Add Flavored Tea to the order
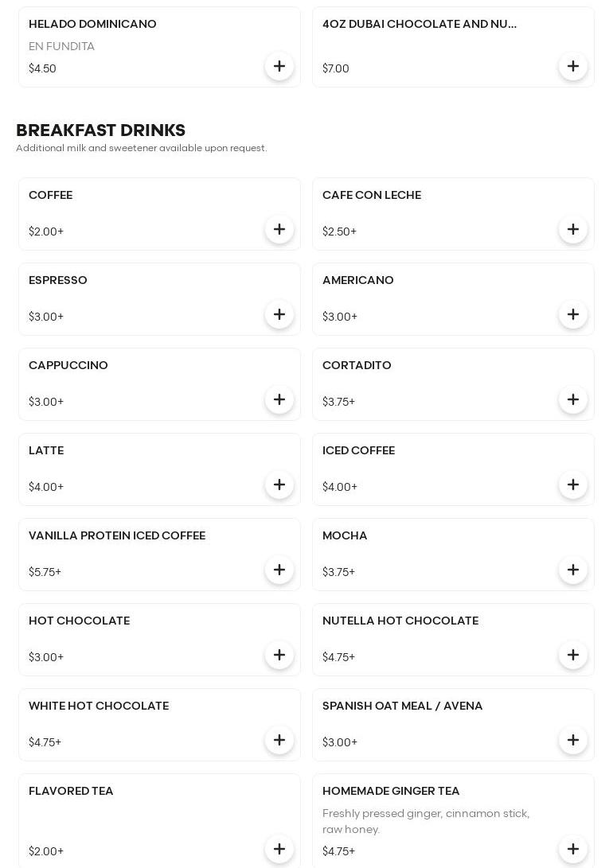613x868 pixels. pyautogui.click(x=279, y=850)
